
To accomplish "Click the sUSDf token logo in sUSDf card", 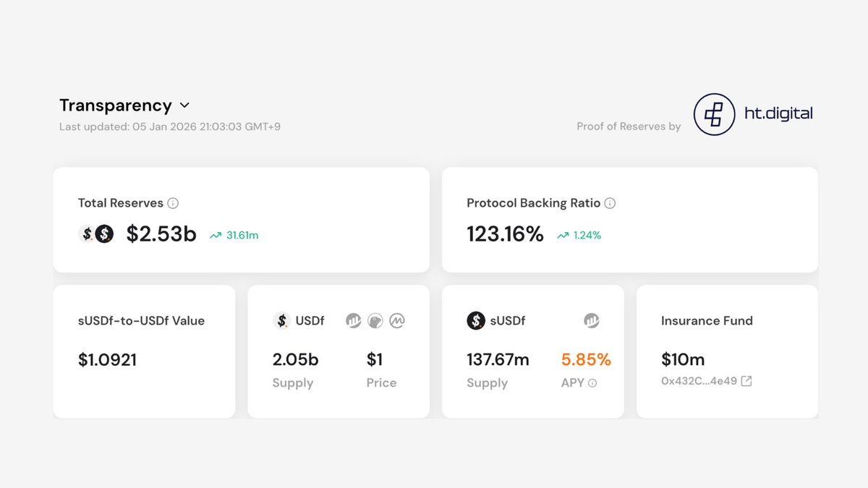I will click(x=475, y=320).
